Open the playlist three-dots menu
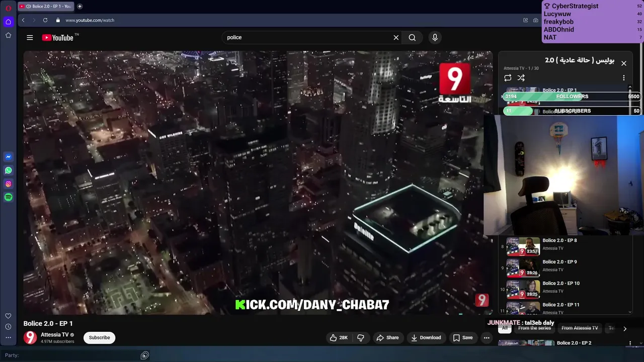Viewport: 644px width, 362px height. (624, 78)
